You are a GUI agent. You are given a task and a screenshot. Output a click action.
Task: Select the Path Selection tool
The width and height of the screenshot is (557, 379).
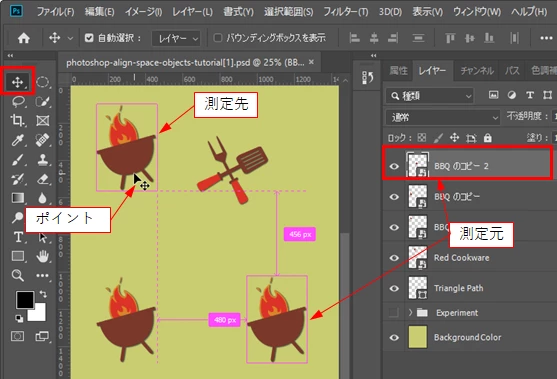[43, 237]
